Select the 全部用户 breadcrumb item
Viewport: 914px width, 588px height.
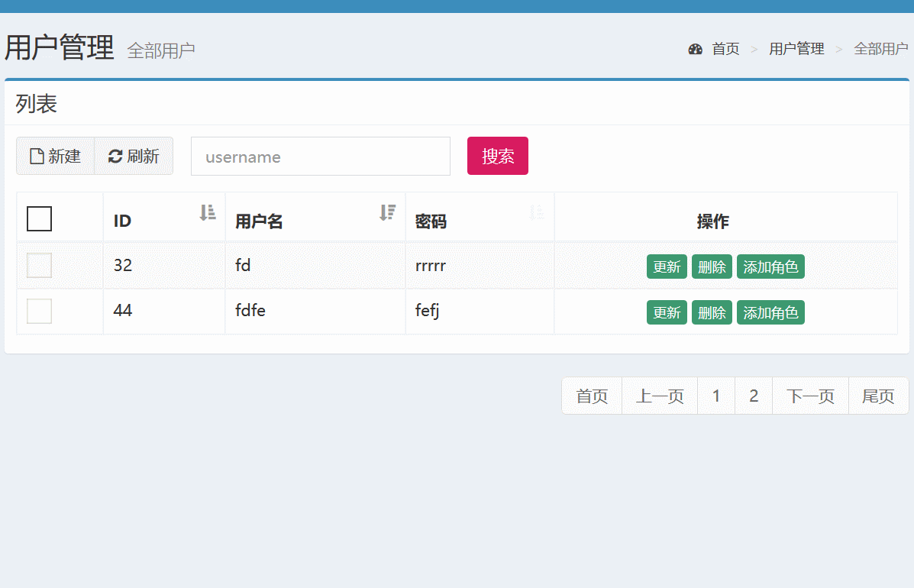pyautogui.click(x=880, y=49)
